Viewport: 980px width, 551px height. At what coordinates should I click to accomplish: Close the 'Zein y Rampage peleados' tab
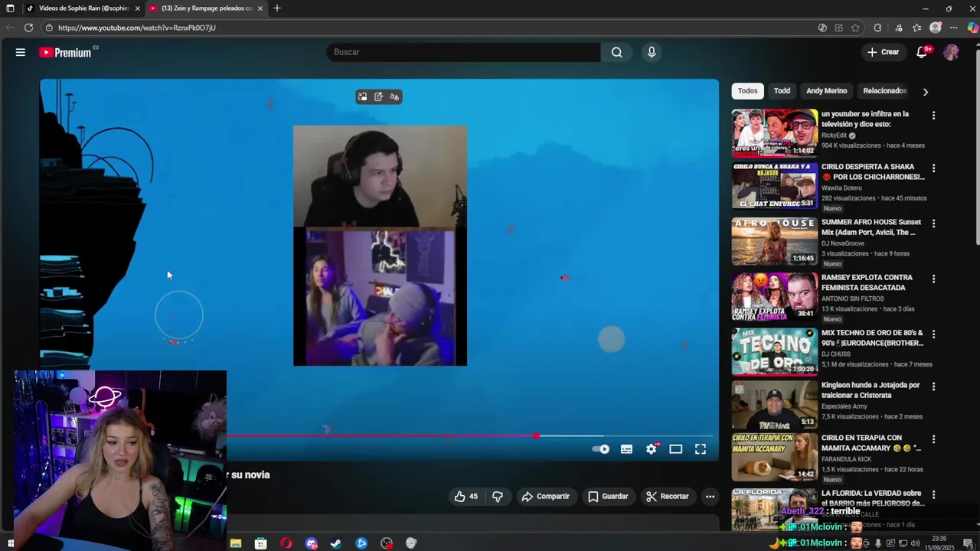[x=260, y=8]
